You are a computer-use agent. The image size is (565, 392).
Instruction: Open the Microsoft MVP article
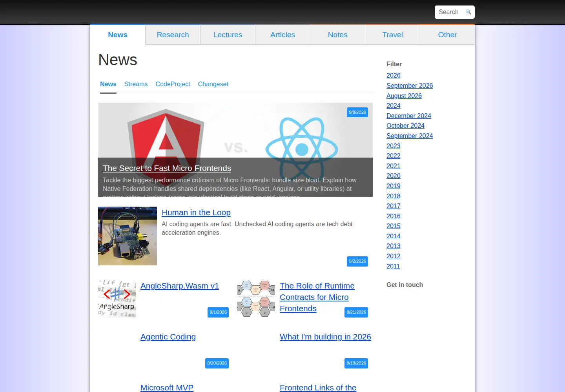(167, 388)
